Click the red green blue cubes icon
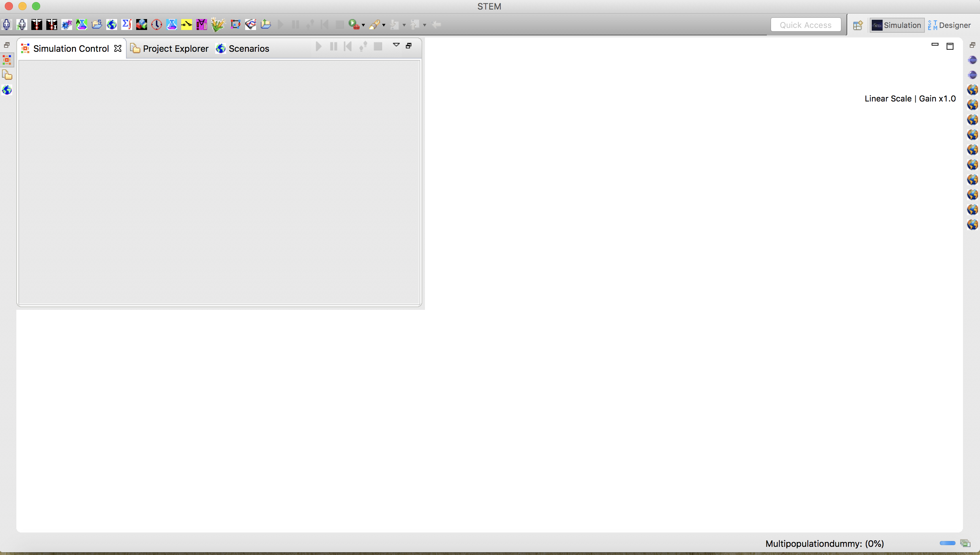The image size is (980, 555). pyautogui.click(x=142, y=25)
